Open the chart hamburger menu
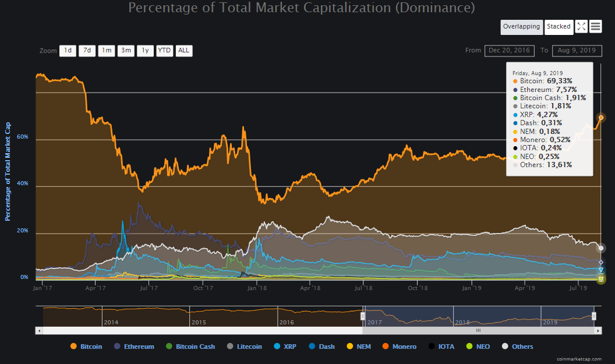The height and width of the screenshot is (364, 615). pos(595,27)
